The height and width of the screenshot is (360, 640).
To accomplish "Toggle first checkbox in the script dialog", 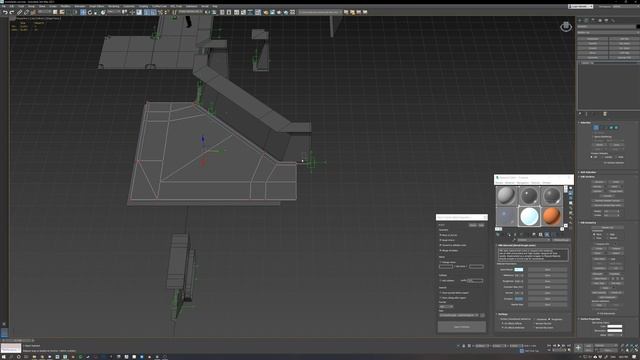I will [x=440, y=235].
